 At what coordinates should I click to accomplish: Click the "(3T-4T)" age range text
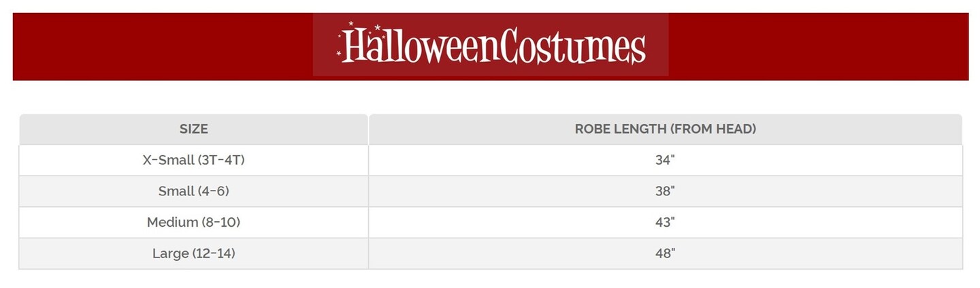[219, 160]
